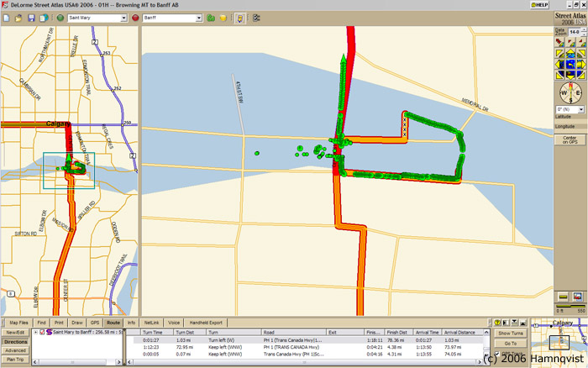Select the 0:00:05 Keep left row
This screenshot has width=588, height=368.
tap(308, 354)
